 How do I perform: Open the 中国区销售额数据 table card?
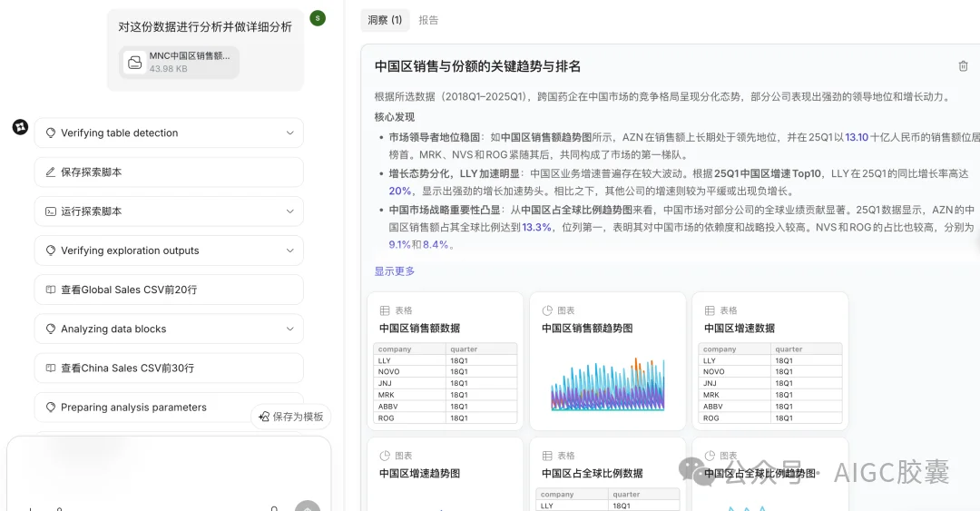445,361
